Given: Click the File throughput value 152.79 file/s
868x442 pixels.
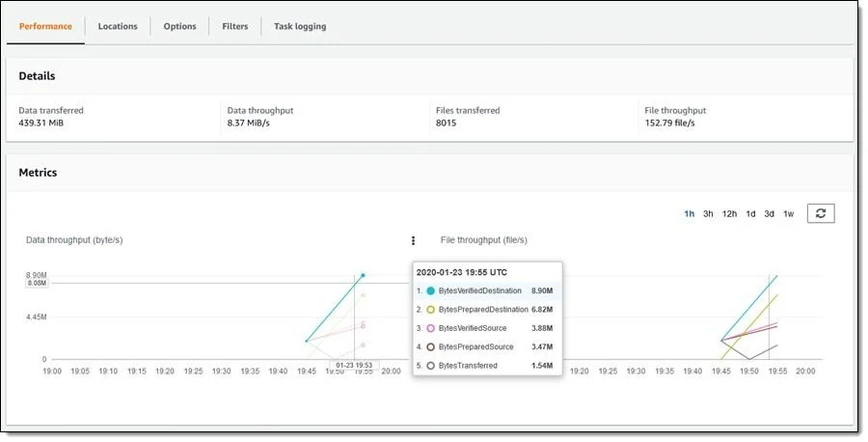Looking at the screenshot, I should [669, 123].
